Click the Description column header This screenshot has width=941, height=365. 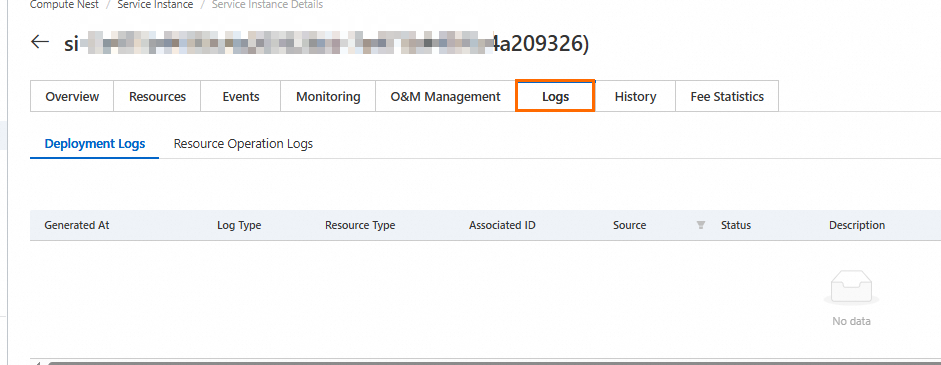(857, 226)
